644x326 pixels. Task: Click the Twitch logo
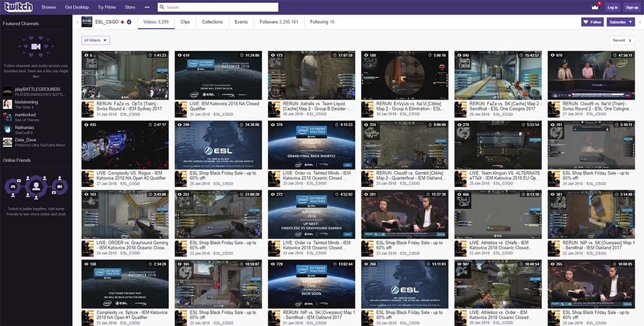click(18, 7)
